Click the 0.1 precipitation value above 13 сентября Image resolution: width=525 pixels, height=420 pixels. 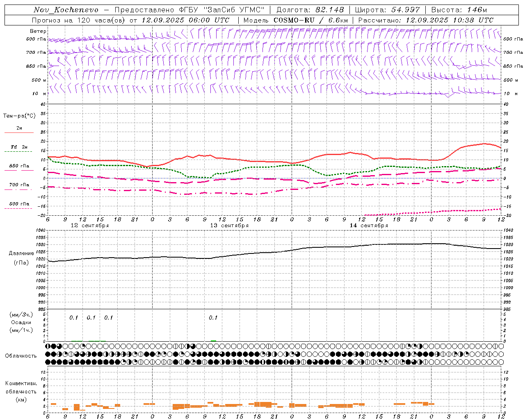(213, 318)
